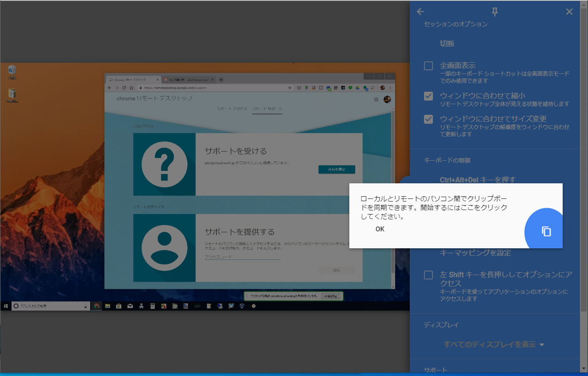Click the options panel vertical scrollbar
The width and height of the screenshot is (588, 376).
584,160
